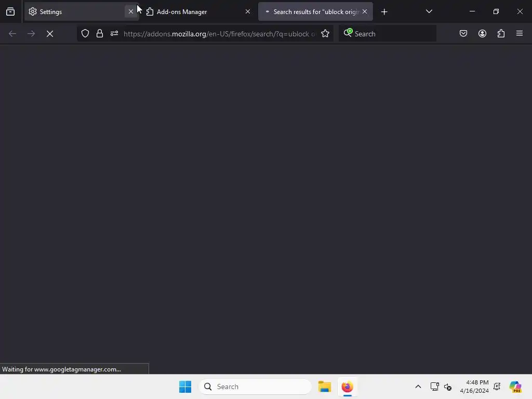Open the Extensions panel
The image size is (532, 399).
coord(501,33)
